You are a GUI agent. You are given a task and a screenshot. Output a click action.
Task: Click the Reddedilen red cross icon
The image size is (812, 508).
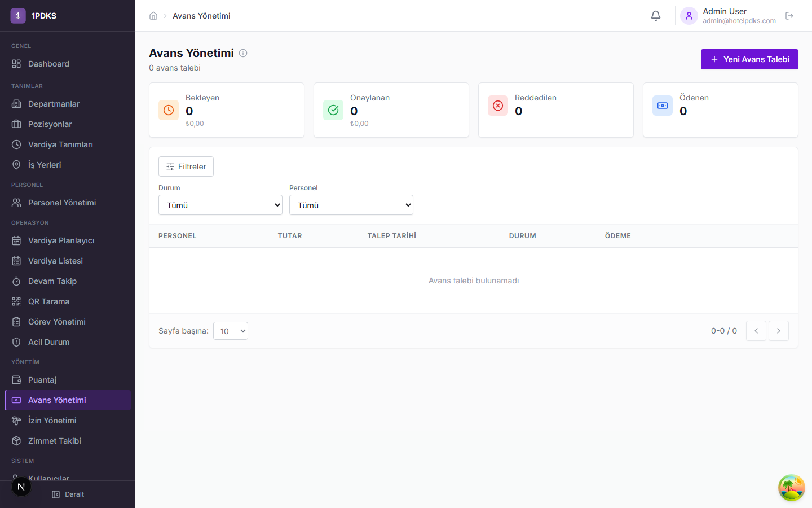498,106
